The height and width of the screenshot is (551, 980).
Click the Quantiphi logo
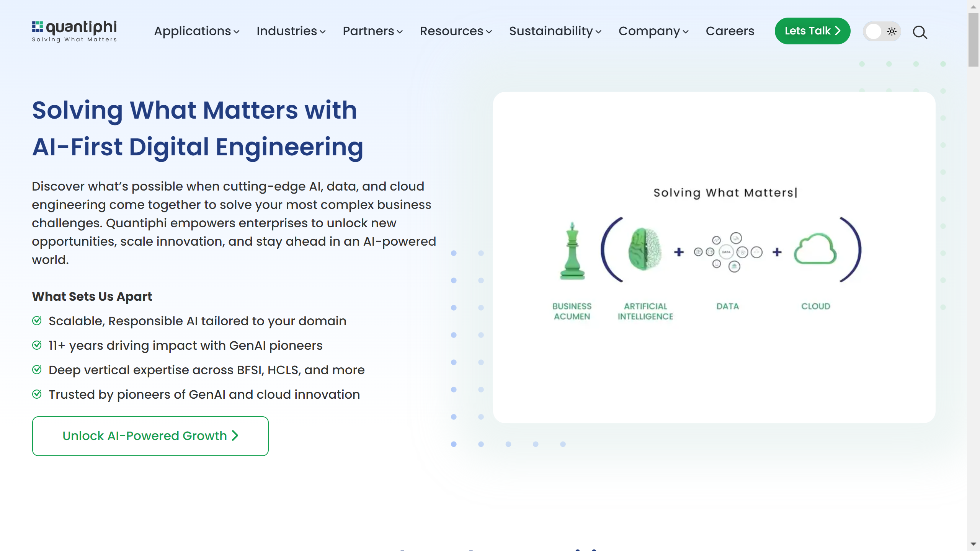tap(75, 31)
